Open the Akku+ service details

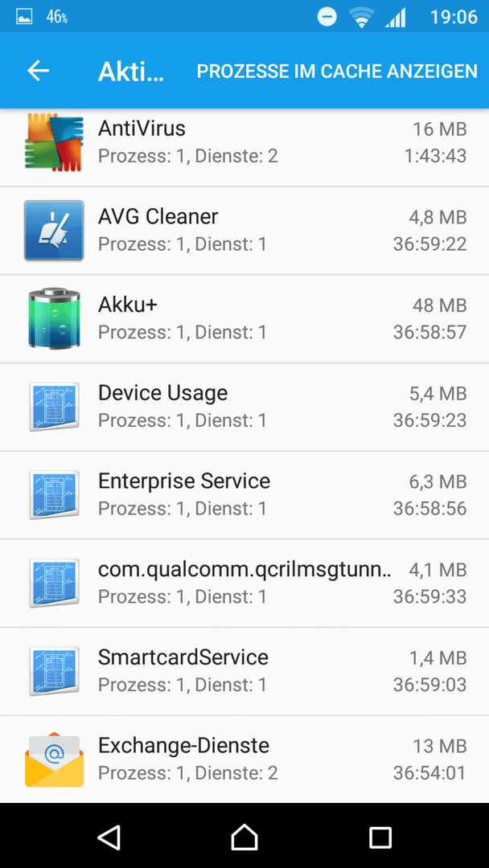244,318
